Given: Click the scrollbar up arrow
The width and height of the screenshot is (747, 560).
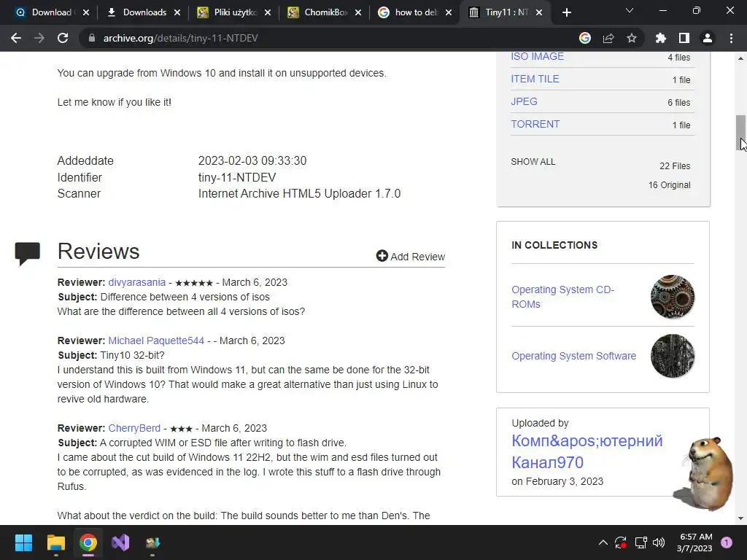Looking at the screenshot, I should tap(740, 58).
